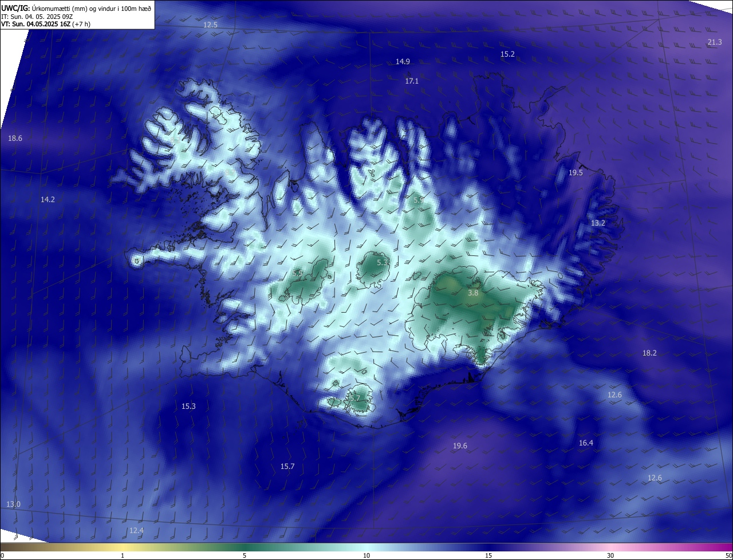Viewport: 733px width, 560px height.
Task: Select the 18.2 value southeast of Iceland
Action: (649, 353)
